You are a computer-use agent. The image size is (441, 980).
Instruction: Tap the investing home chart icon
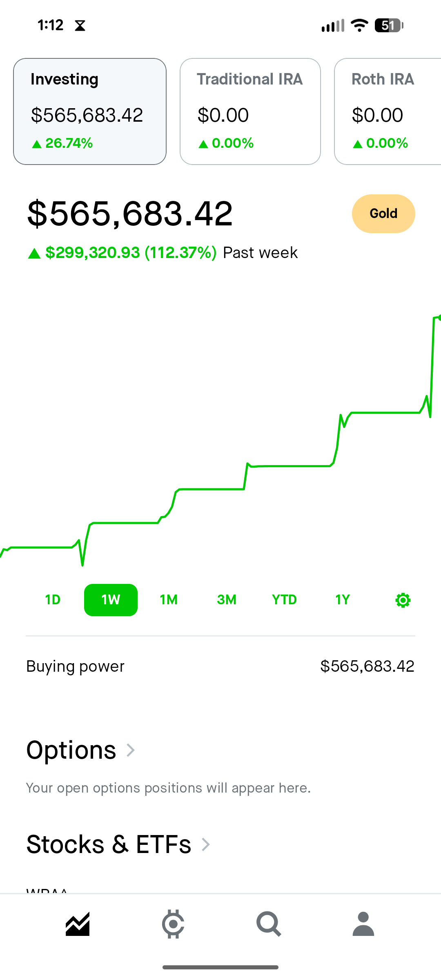(x=78, y=924)
